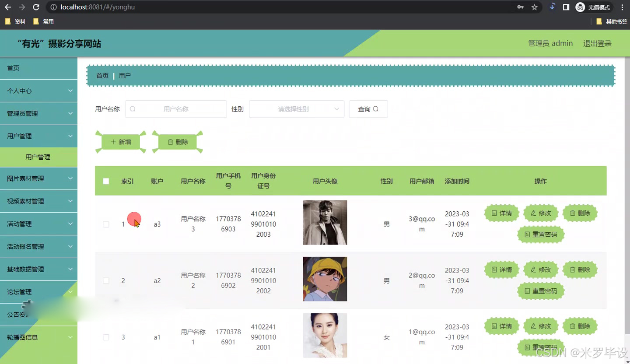Expand 轮播图信息 sidebar menu
630x364 pixels.
click(38, 337)
